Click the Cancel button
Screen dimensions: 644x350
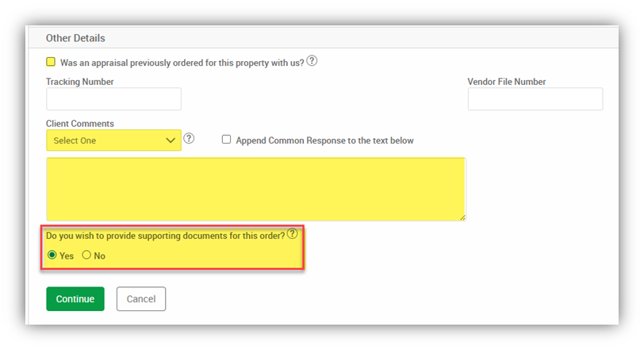(141, 299)
